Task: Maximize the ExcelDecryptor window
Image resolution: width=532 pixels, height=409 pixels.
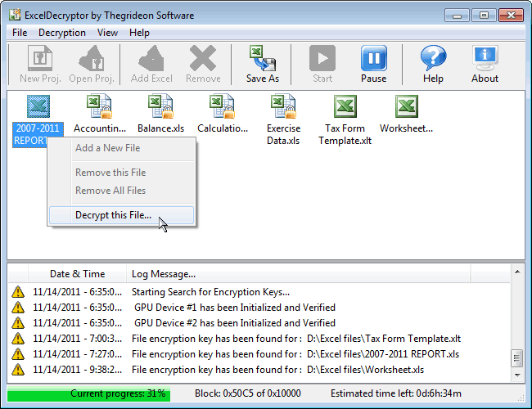Action: tap(484, 16)
